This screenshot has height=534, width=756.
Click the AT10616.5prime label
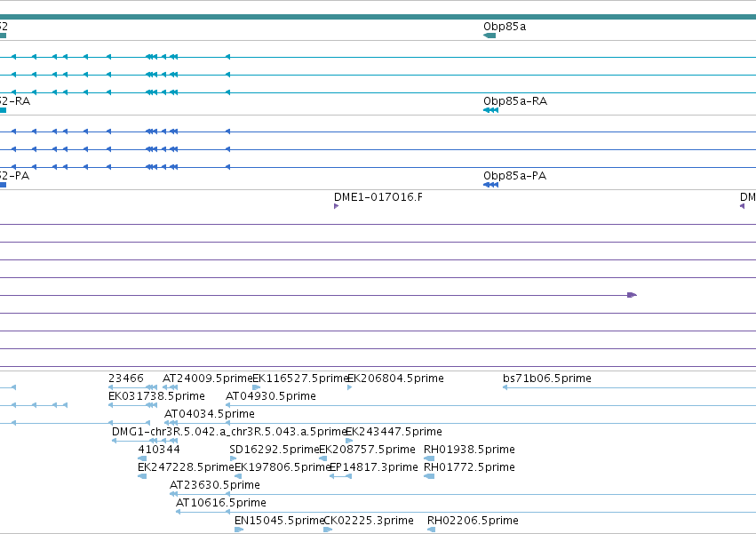pos(221,503)
